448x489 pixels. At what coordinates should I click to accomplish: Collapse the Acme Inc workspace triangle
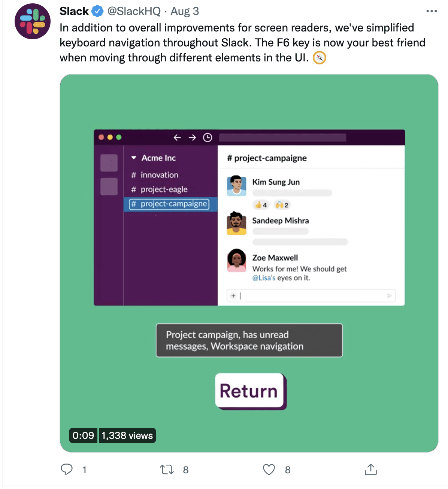coord(134,158)
